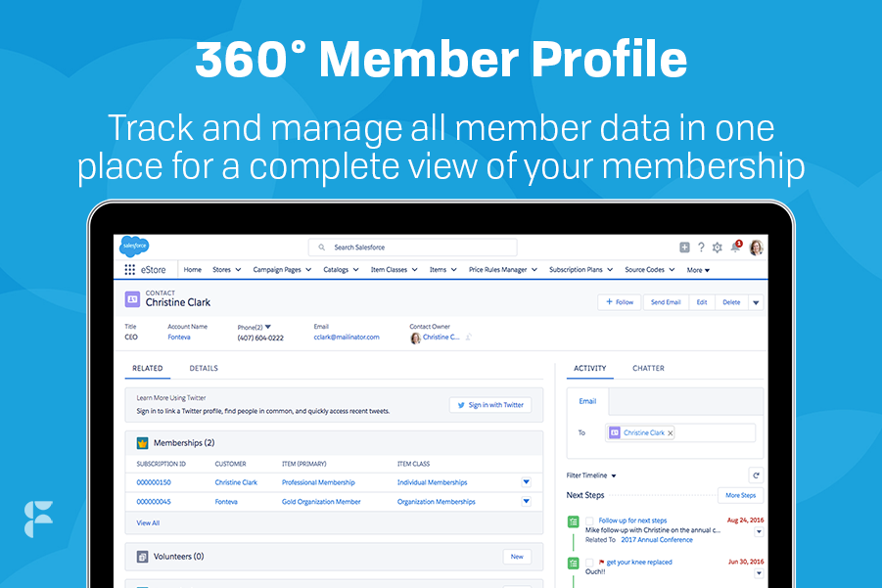Refresh the activity timeline with the refresh icon

coord(756,475)
